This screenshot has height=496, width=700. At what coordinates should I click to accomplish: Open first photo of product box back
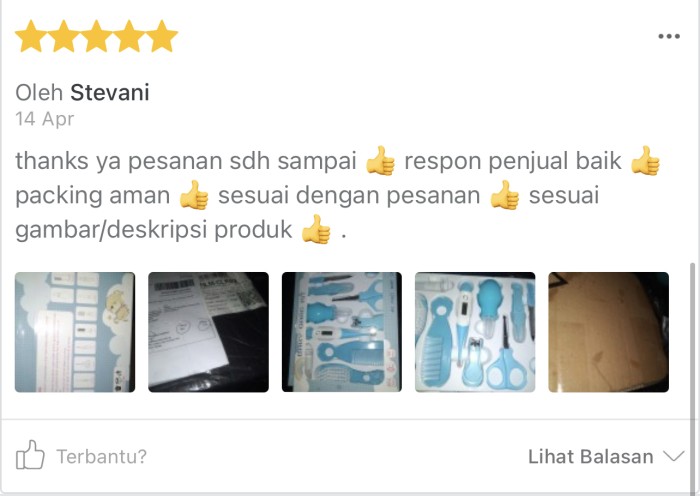coord(75,332)
